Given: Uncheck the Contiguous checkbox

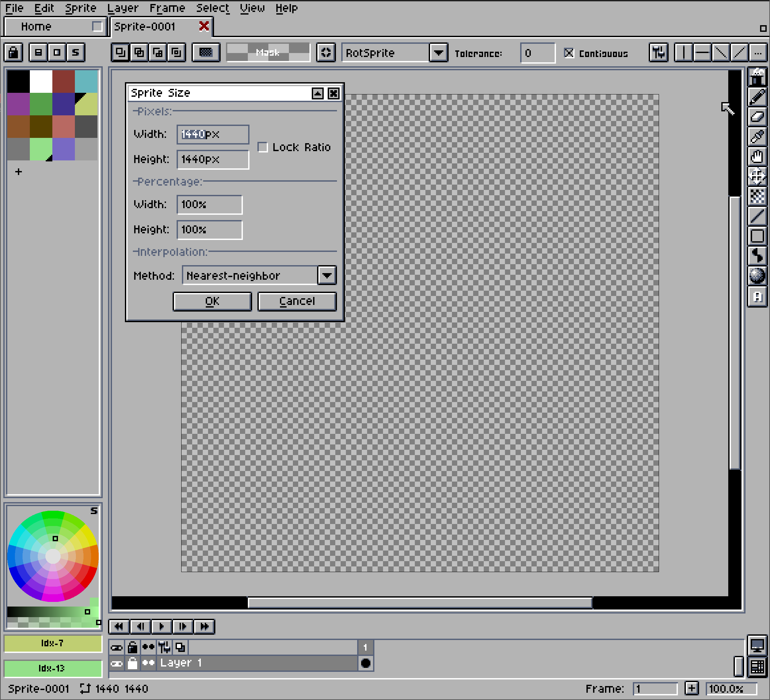Looking at the screenshot, I should pos(569,53).
